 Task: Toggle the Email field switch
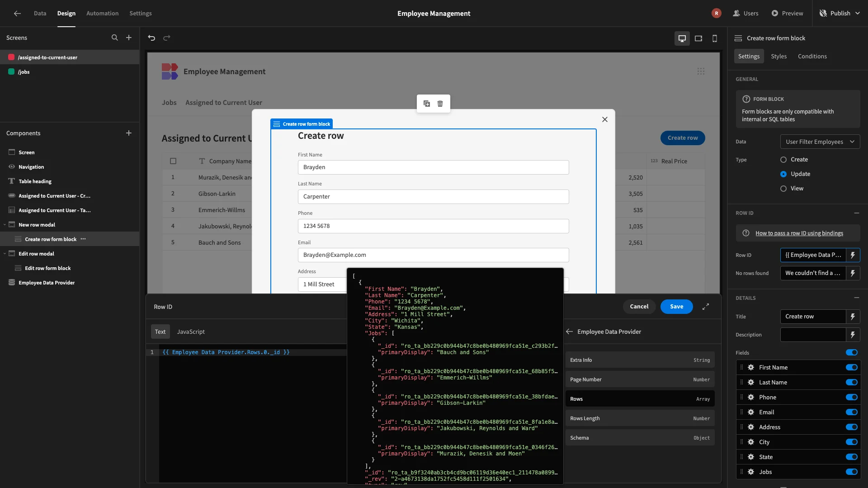click(852, 412)
